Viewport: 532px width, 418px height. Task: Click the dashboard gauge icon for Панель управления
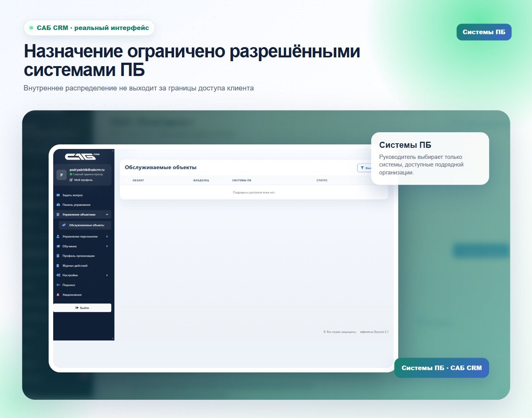(x=58, y=205)
